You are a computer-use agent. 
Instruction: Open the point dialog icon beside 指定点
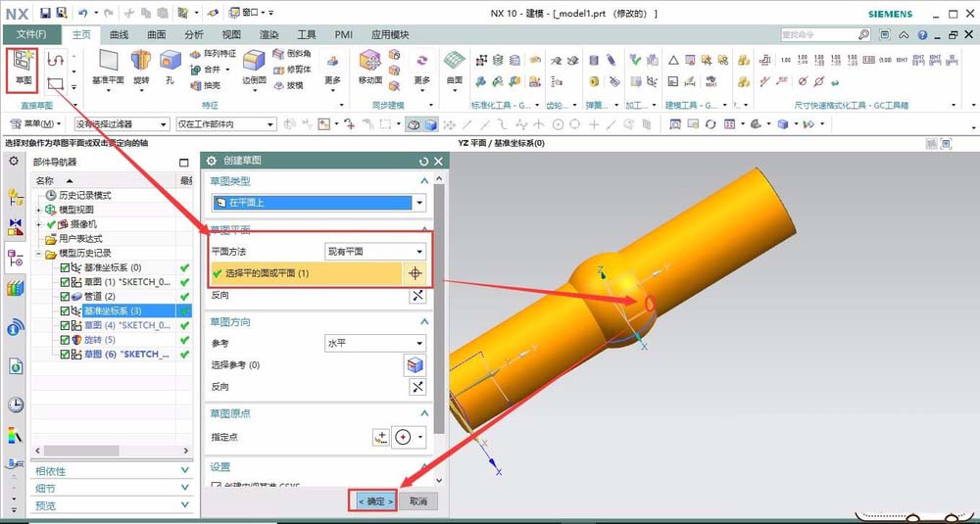click(380, 437)
